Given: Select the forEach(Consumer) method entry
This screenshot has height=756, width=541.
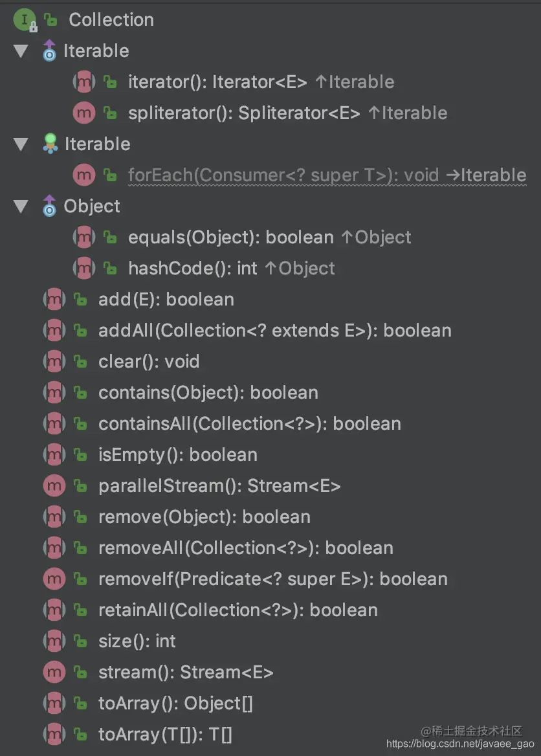Looking at the screenshot, I should point(327,175).
